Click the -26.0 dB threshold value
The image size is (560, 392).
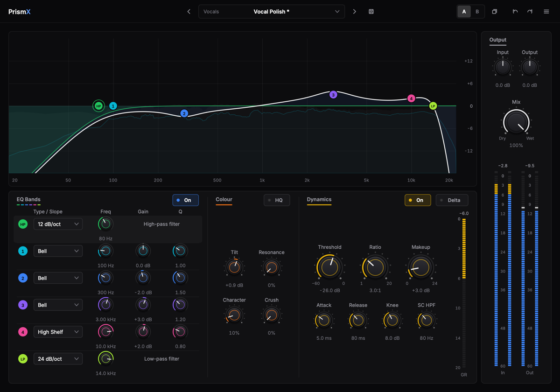click(330, 290)
